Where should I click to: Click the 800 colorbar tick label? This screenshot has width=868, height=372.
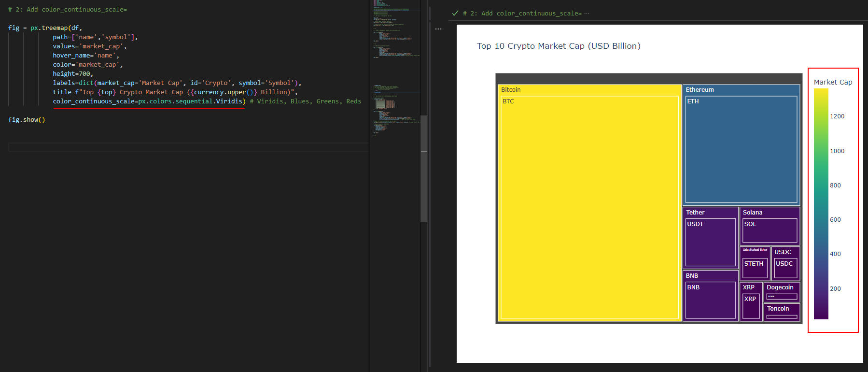(x=835, y=186)
